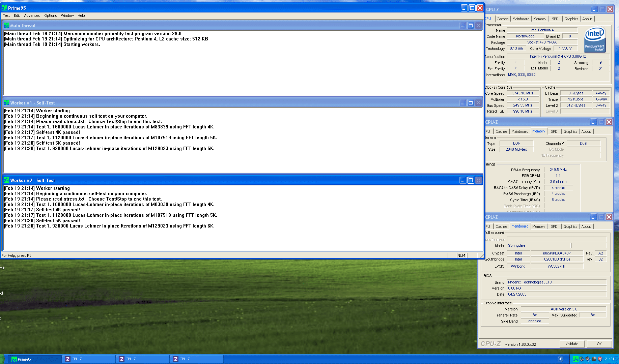This screenshot has height=364, width=619.
Task: Select About tab in middle CPU-Z window
Action: (x=586, y=131)
